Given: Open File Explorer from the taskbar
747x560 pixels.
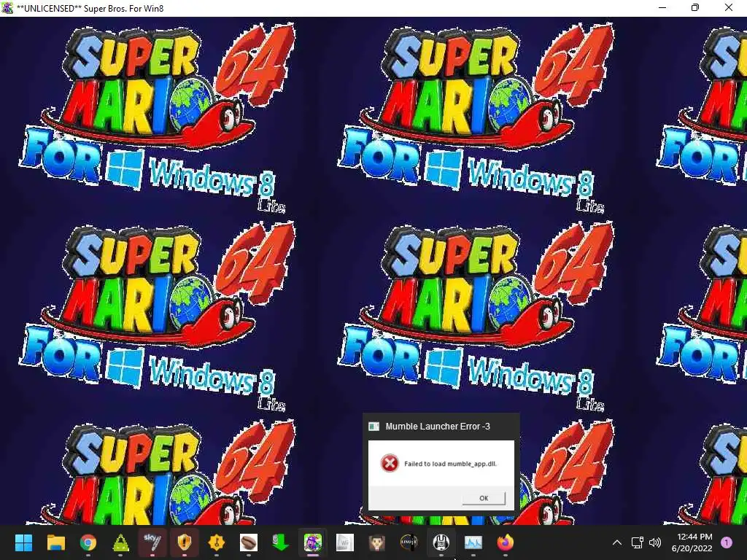Looking at the screenshot, I should point(55,542).
